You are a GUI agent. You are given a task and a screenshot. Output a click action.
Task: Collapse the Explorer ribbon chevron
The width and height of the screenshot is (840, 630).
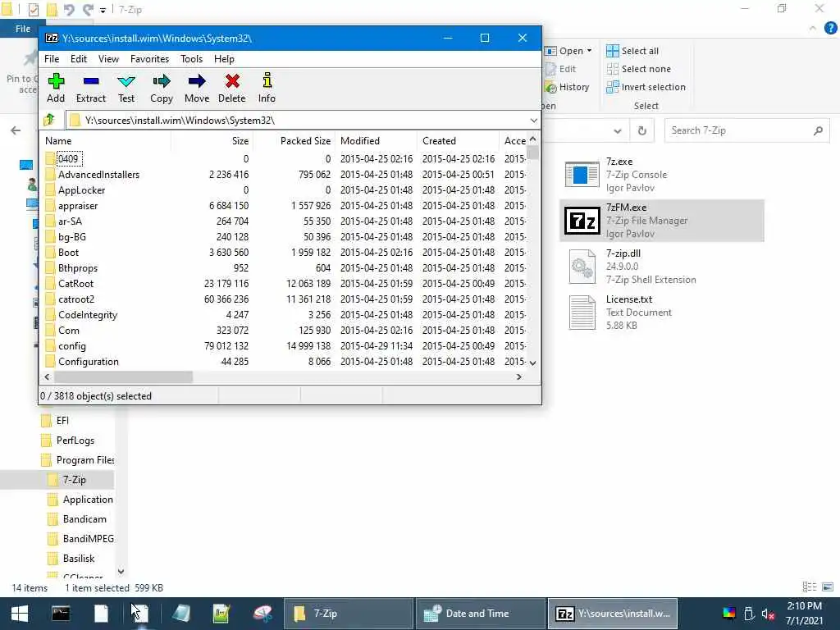pyautogui.click(x=813, y=28)
